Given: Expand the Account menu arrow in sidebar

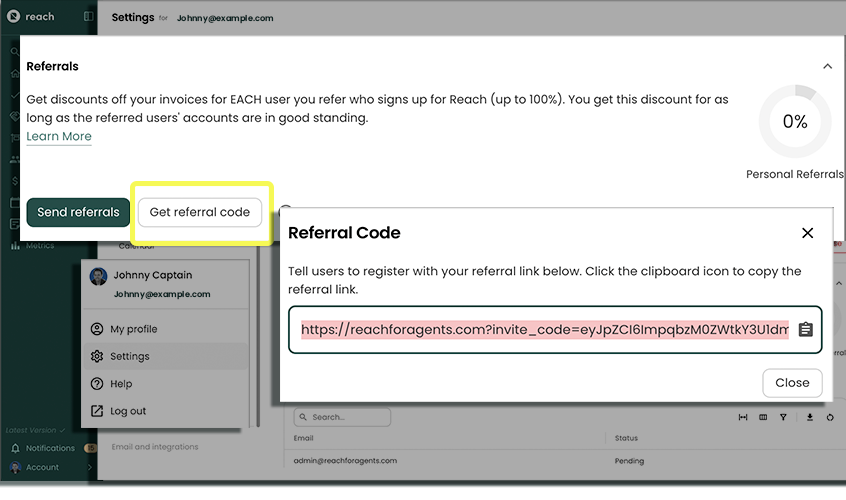Looking at the screenshot, I should point(90,467).
